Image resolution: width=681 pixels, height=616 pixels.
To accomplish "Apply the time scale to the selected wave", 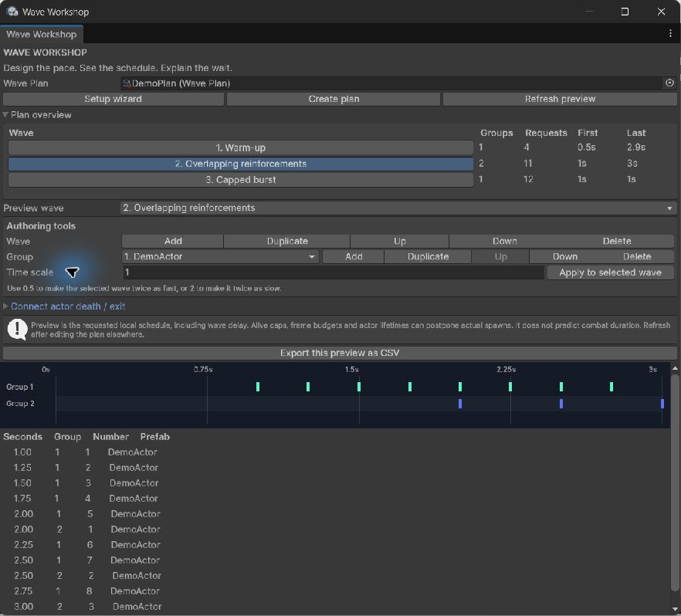I will point(610,272).
